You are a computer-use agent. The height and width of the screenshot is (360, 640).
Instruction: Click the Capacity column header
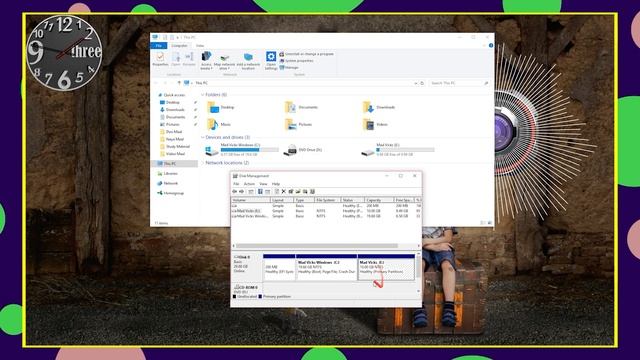coord(379,200)
